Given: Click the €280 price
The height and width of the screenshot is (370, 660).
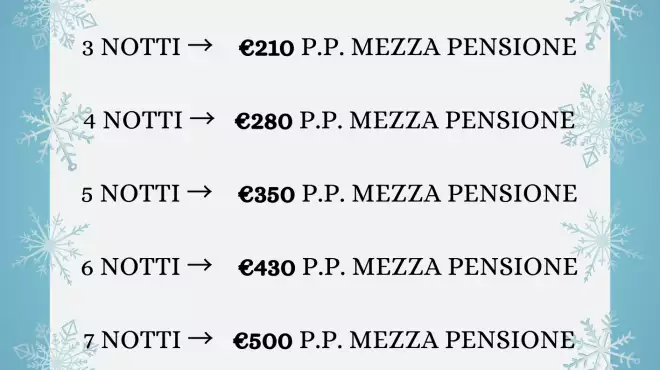Looking at the screenshot, I should [263, 121].
